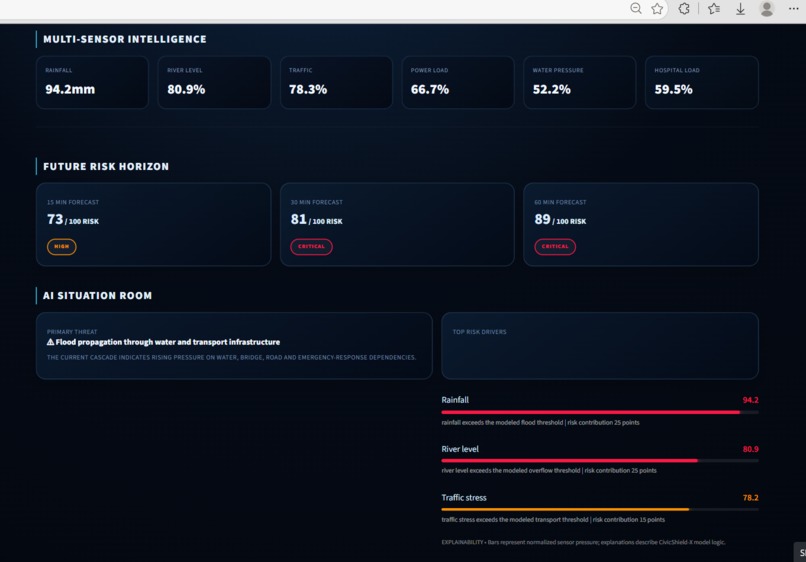This screenshot has height=562, width=806.
Task: Select the Rainfall 94.2mm sensor card
Action: pos(93,82)
